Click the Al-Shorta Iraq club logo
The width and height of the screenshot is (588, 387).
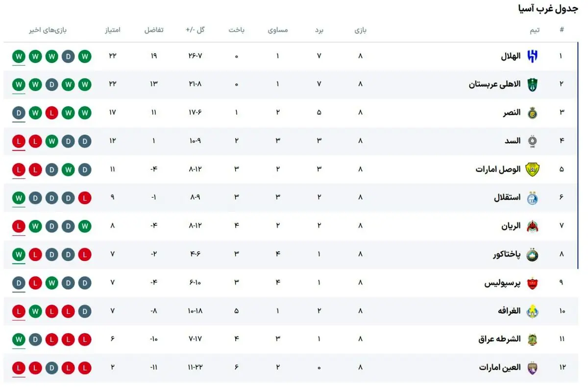(x=532, y=339)
